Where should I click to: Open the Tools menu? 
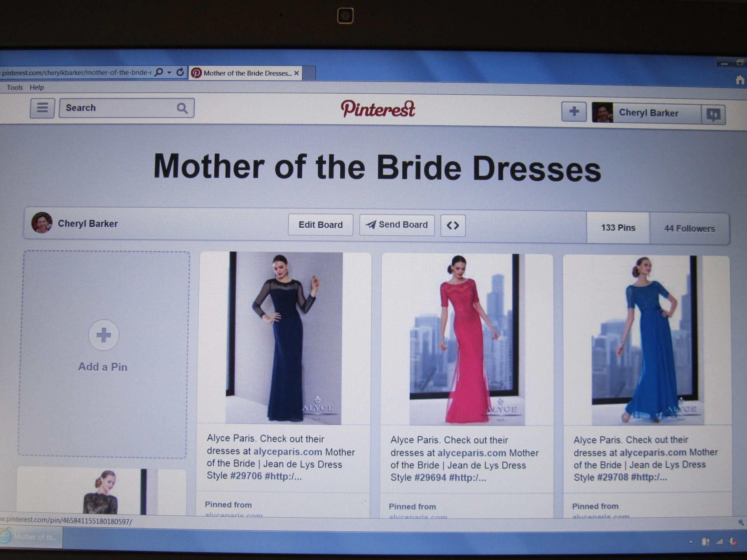15,87
